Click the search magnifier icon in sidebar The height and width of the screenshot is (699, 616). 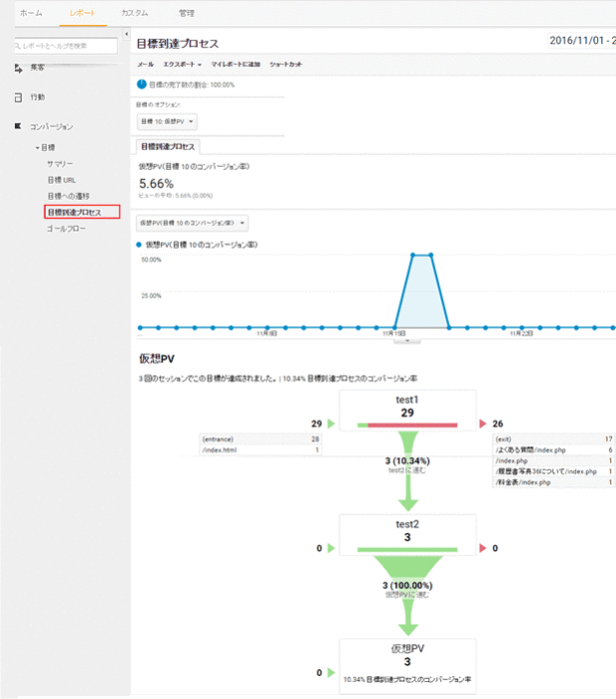click(x=18, y=46)
